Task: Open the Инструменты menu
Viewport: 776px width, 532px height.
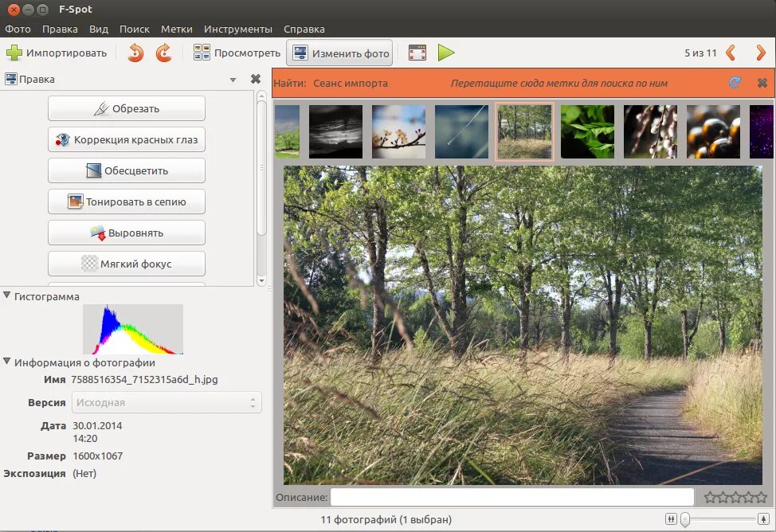Action: coord(238,29)
